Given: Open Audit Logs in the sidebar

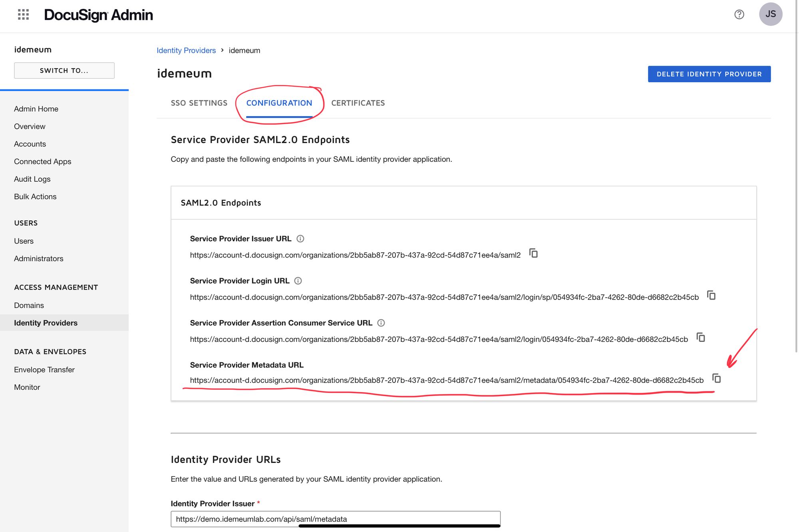Looking at the screenshot, I should pos(32,179).
